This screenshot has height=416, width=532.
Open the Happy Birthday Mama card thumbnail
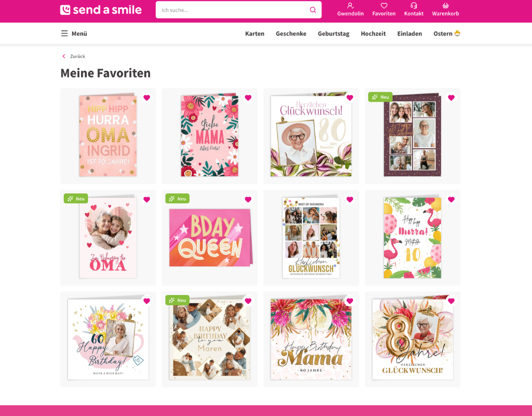(x=311, y=339)
